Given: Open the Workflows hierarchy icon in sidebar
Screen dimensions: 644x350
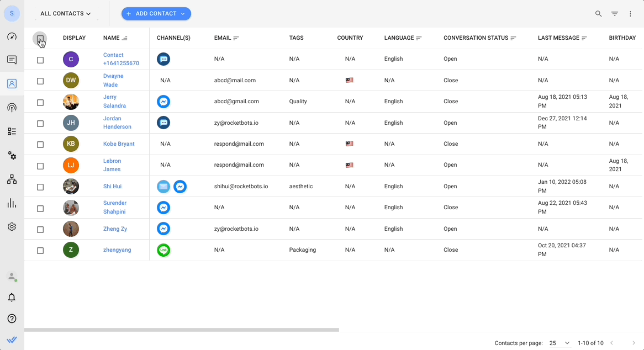Looking at the screenshot, I should click(x=12, y=179).
